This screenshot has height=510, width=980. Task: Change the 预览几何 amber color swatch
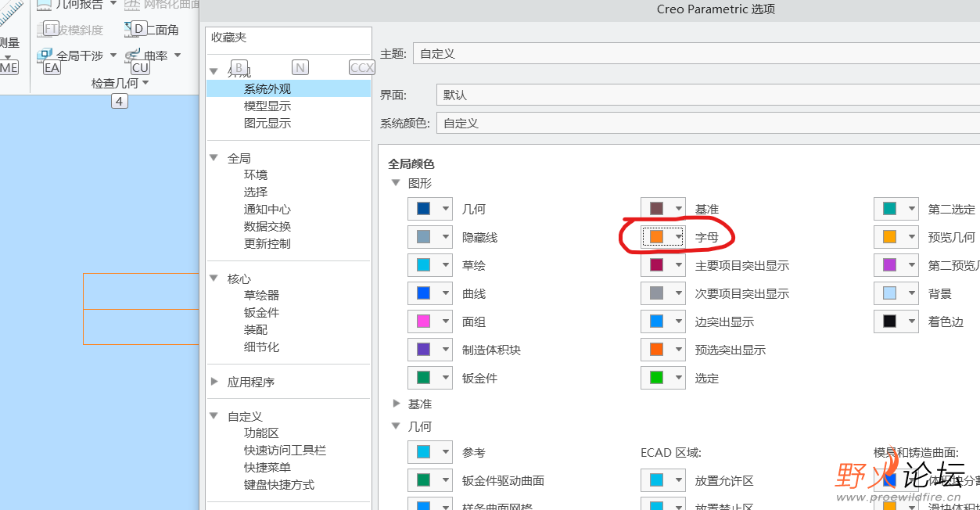pos(896,237)
